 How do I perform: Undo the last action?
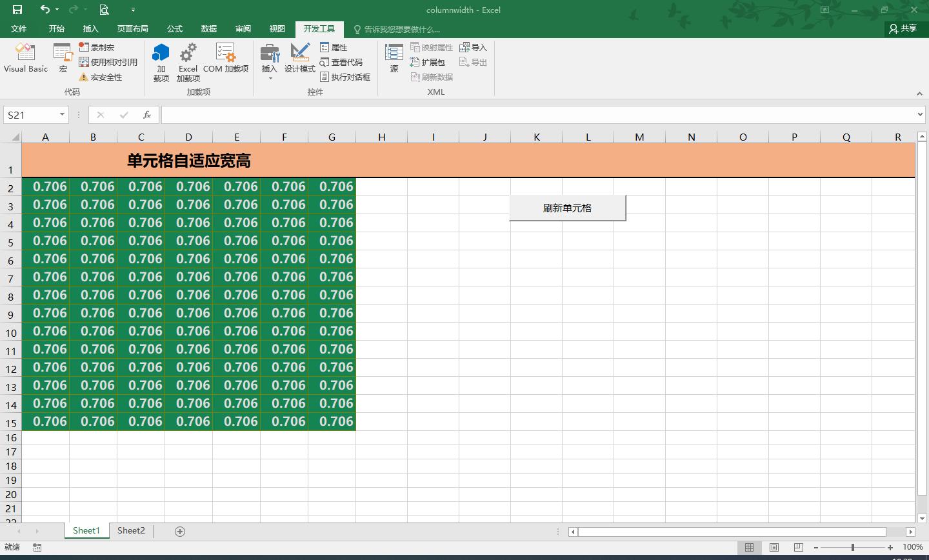pyautogui.click(x=45, y=10)
